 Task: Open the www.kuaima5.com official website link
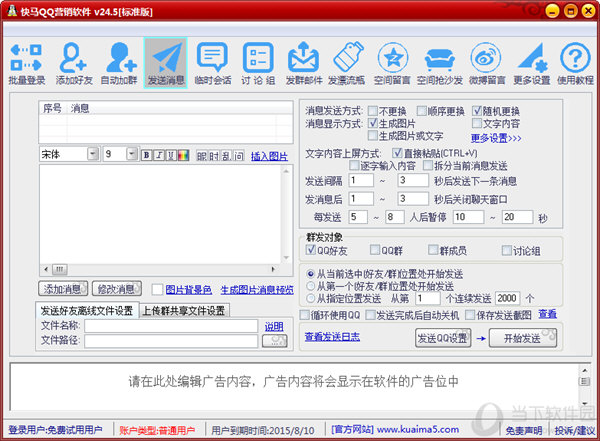[418, 430]
